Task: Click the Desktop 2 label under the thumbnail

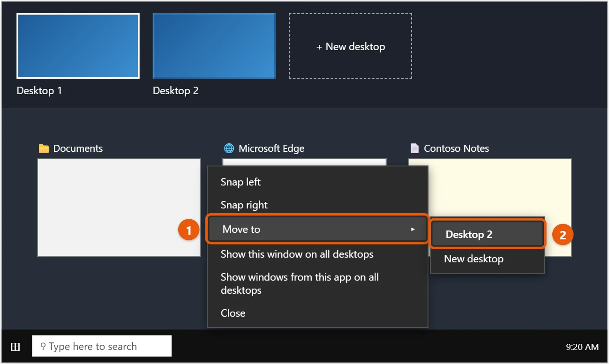Action: pos(176,90)
